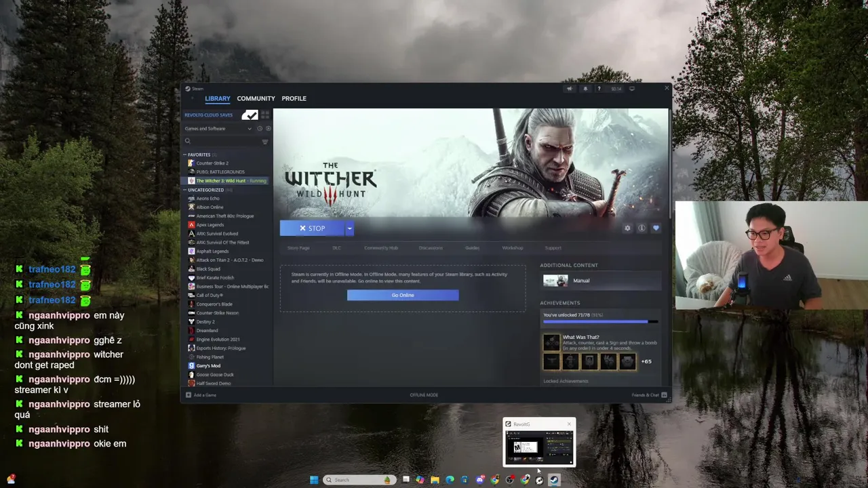The height and width of the screenshot is (488, 868).
Task: Click Locked Achievements heading
Action: pos(566,381)
